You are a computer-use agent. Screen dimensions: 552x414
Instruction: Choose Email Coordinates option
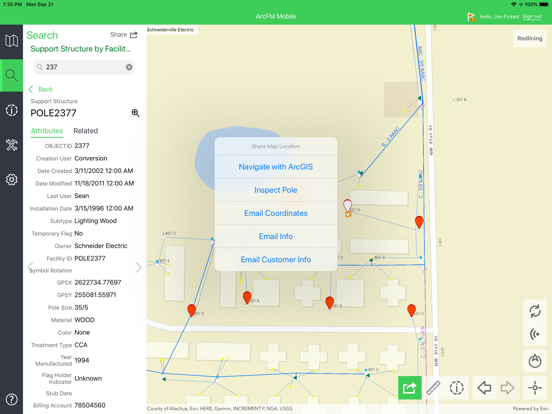coord(276,213)
